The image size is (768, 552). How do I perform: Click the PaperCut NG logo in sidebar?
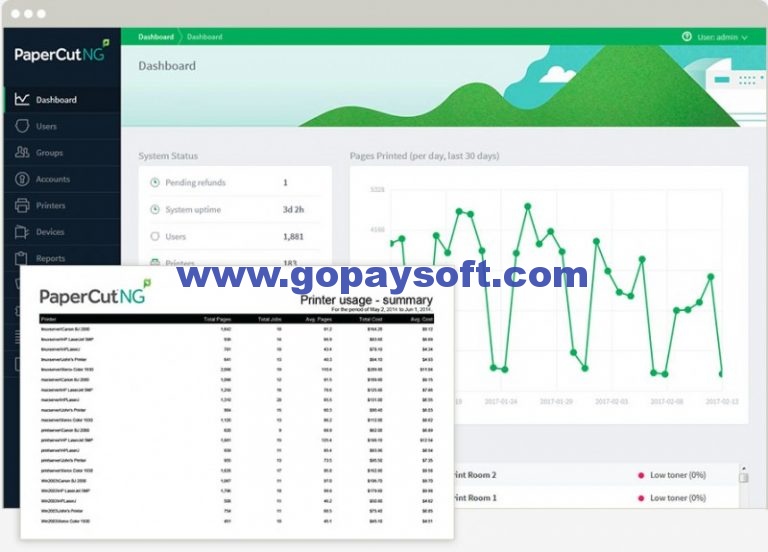pyautogui.click(x=62, y=52)
